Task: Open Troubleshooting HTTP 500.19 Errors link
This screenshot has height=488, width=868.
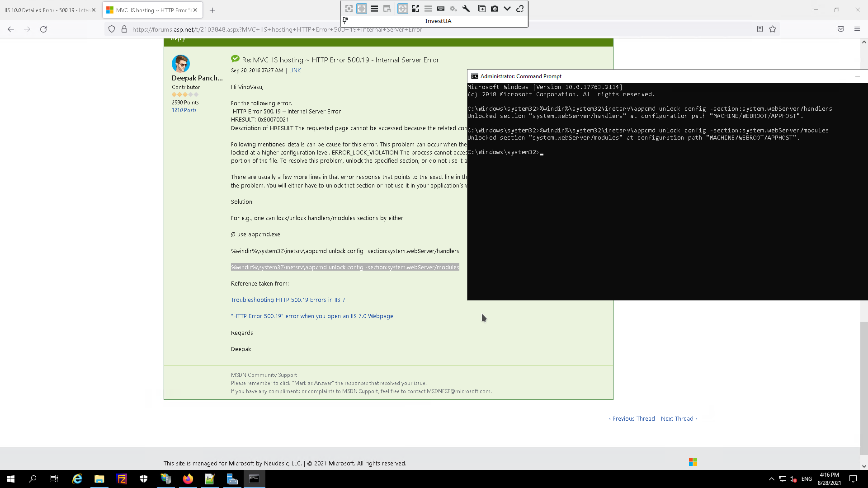Action: point(288,300)
